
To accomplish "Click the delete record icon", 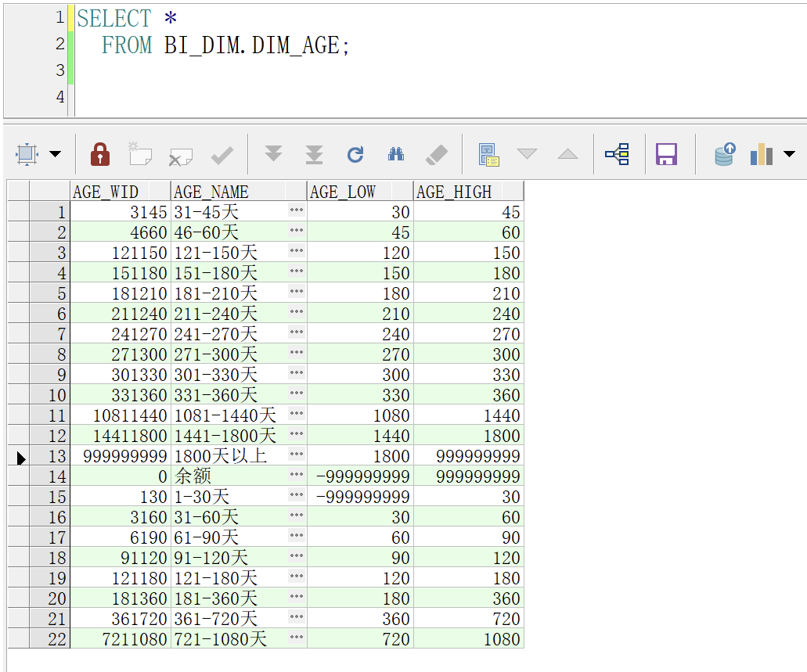I will coord(181,156).
